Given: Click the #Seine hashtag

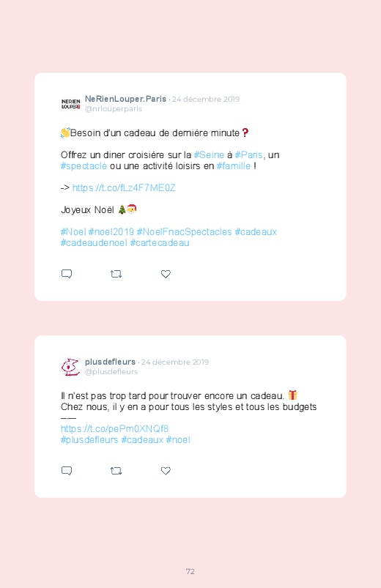Looking at the screenshot, I should coord(209,155).
